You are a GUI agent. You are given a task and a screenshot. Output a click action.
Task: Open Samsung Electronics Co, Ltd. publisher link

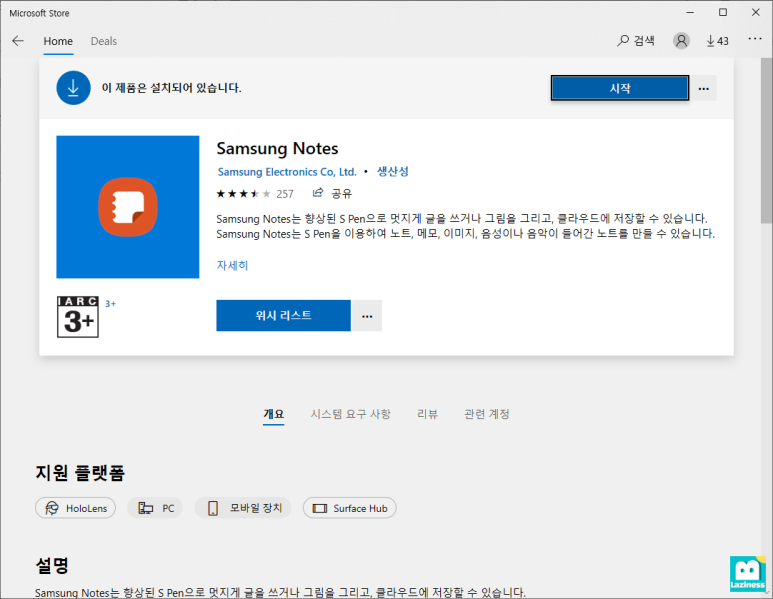pyautogui.click(x=287, y=172)
